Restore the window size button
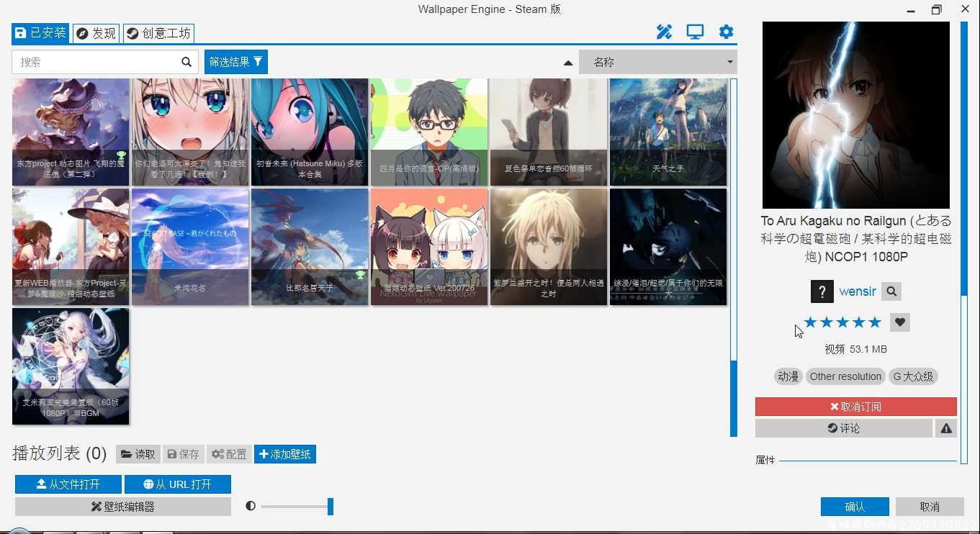Viewport: 980px width, 534px height. (936, 9)
